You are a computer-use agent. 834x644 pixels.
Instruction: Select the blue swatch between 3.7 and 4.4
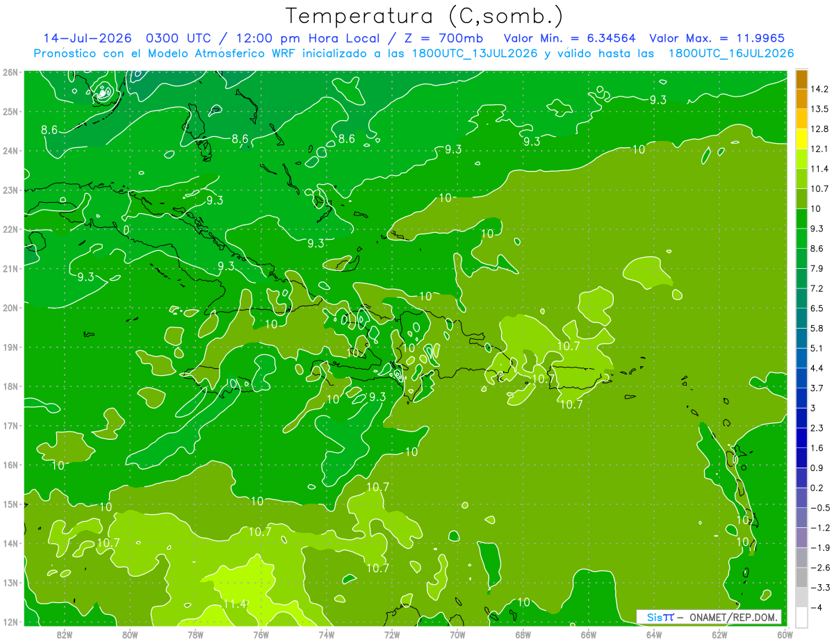[x=801, y=378]
